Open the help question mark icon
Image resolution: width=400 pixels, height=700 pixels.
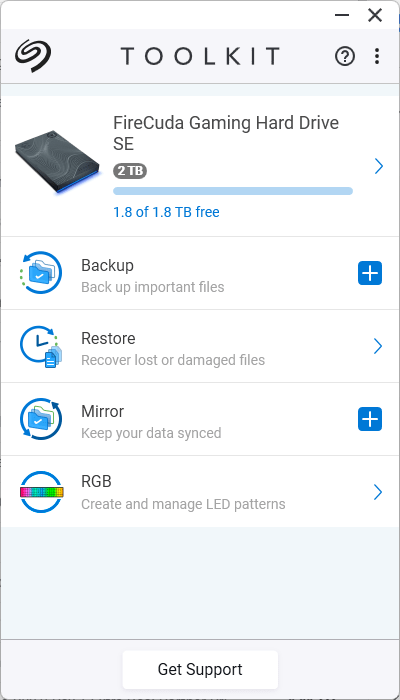(x=345, y=57)
